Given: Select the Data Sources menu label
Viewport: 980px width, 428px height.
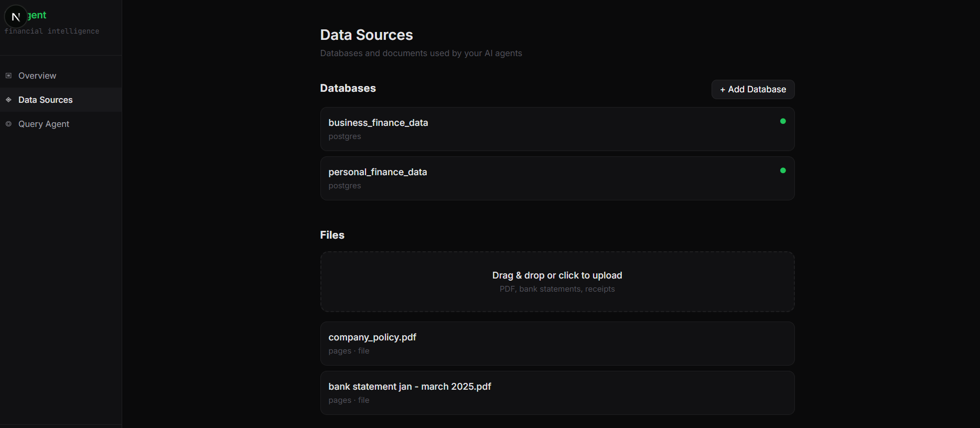Looking at the screenshot, I should point(46,100).
